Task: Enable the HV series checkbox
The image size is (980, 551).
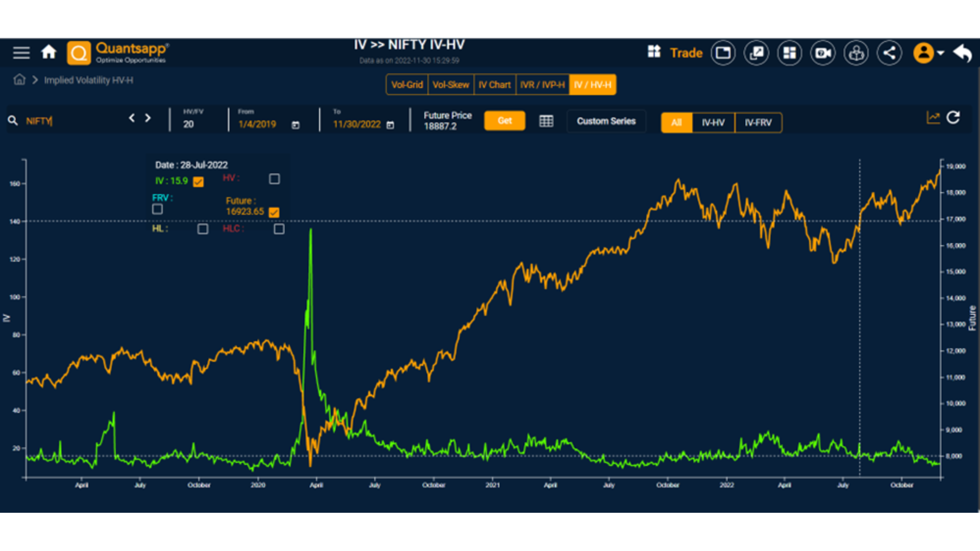Action: [274, 179]
